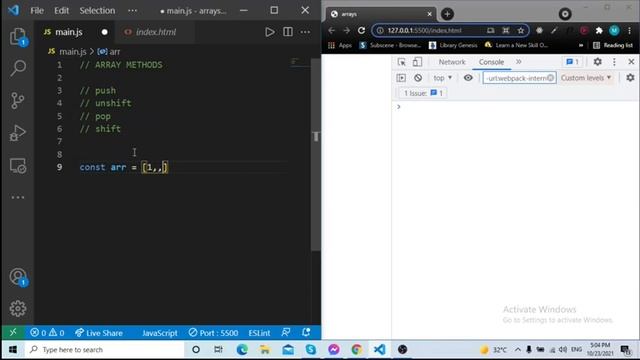The height and width of the screenshot is (360, 640).
Task: Open the Edit menu
Action: pos(61,11)
